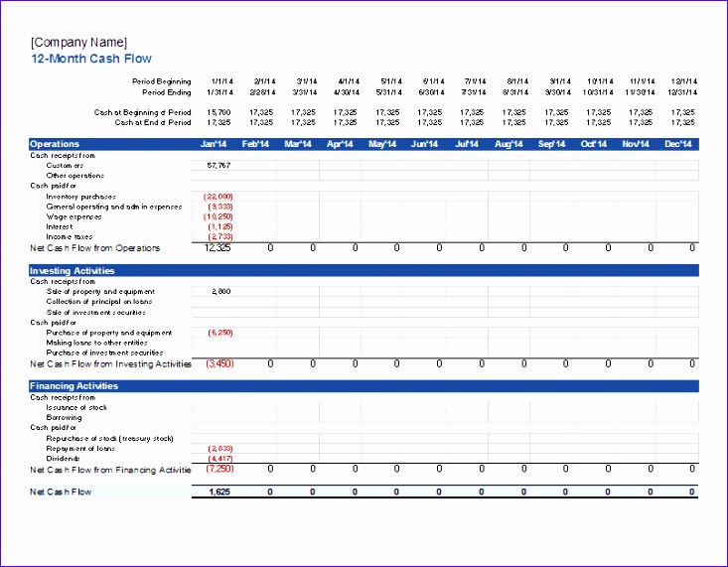Select the Financing Activities section header

coord(73,386)
